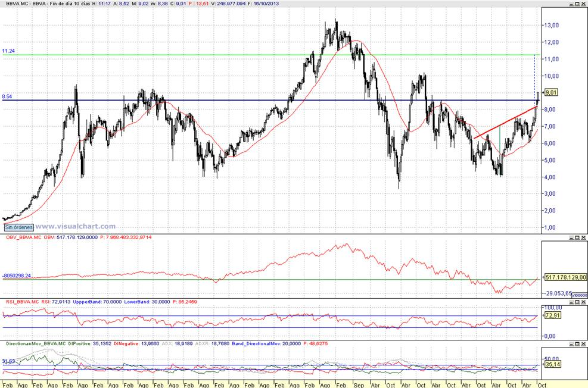588x388 pixels.
Task: Click the F: 16/10/2013 date in header
Action: (265, 3)
